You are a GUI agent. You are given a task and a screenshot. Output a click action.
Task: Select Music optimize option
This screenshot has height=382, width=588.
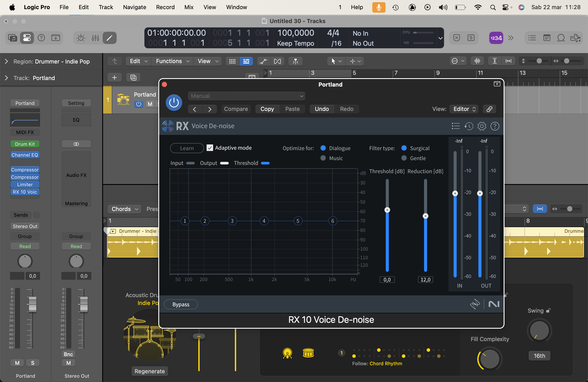point(323,158)
